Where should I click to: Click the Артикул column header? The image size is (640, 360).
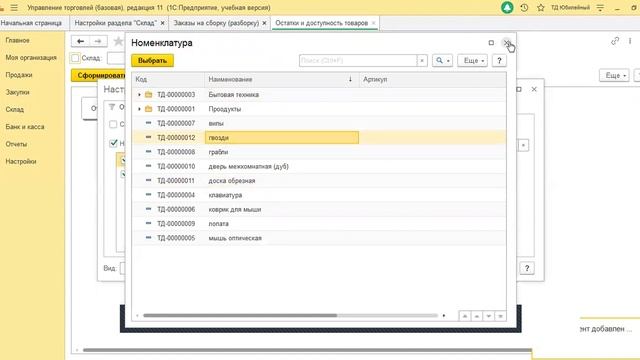[433, 79]
